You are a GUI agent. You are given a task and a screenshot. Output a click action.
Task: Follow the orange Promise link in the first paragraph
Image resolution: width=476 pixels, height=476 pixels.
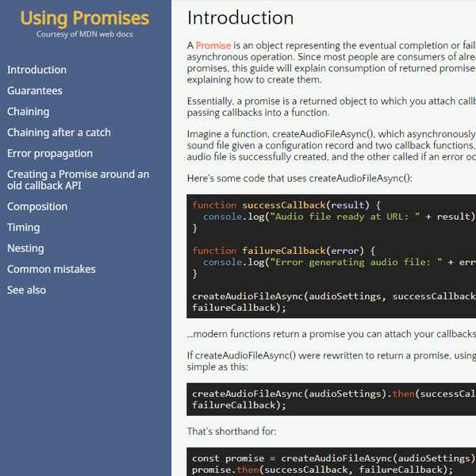coord(213,45)
